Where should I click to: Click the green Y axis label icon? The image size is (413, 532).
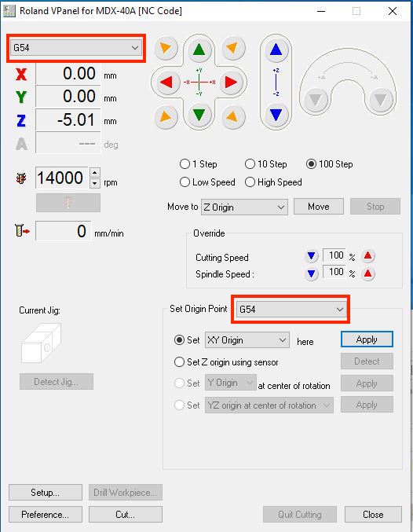pos(21,97)
